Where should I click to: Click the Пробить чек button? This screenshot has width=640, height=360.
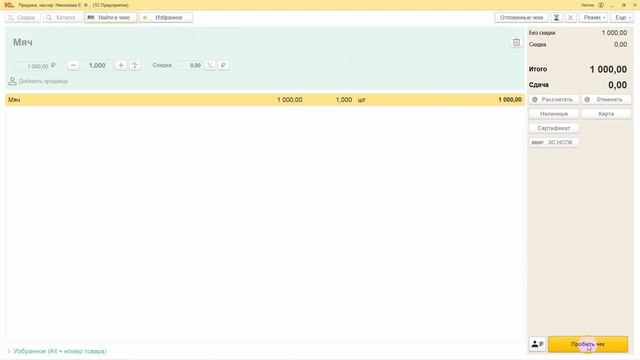tap(588, 344)
